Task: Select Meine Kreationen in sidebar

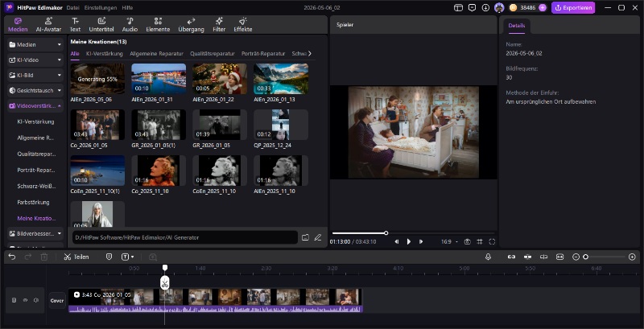Action: (36, 219)
